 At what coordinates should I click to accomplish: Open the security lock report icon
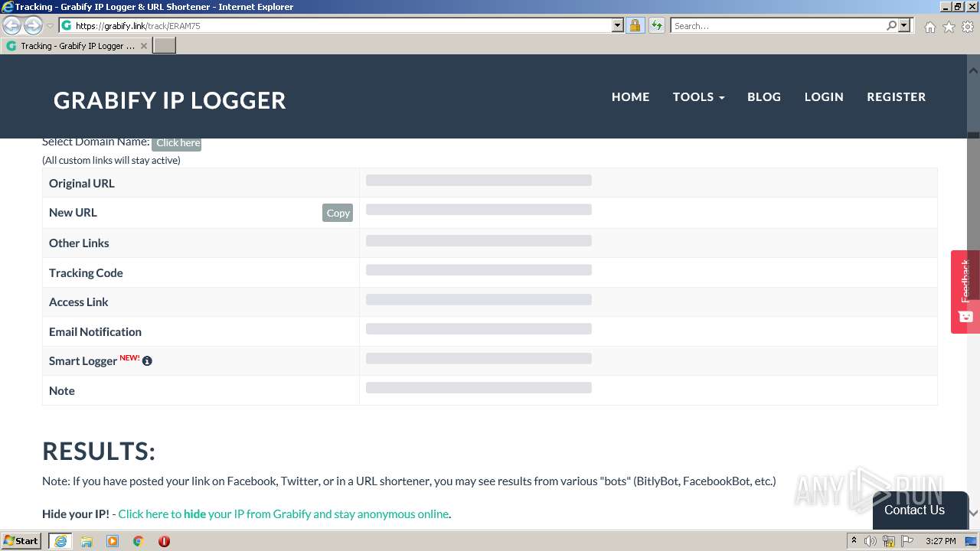[635, 25]
